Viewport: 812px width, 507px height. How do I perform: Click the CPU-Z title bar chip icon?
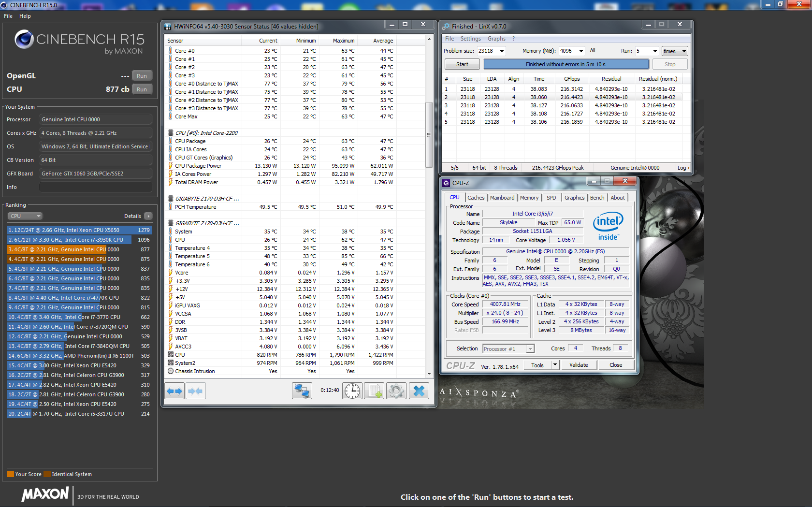point(446,183)
